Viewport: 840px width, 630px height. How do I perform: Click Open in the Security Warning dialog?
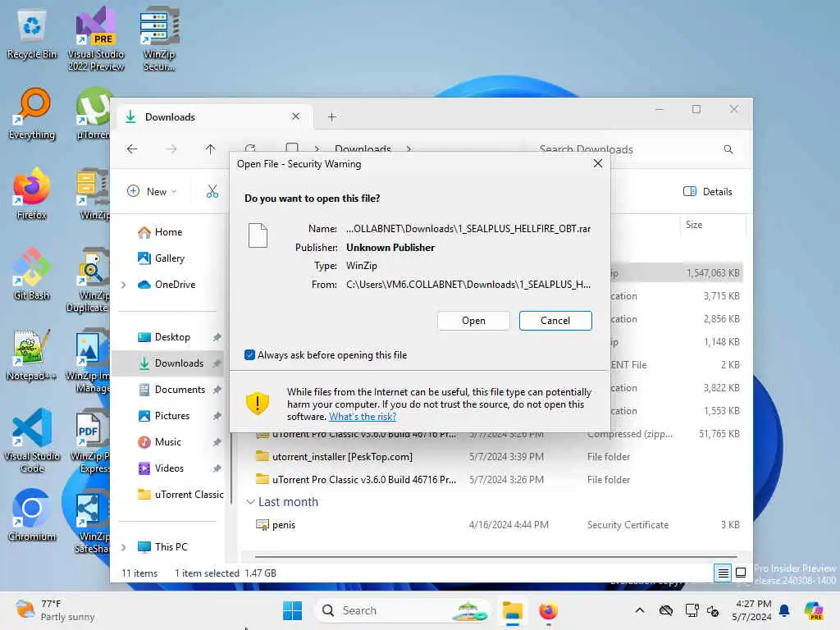[473, 321]
